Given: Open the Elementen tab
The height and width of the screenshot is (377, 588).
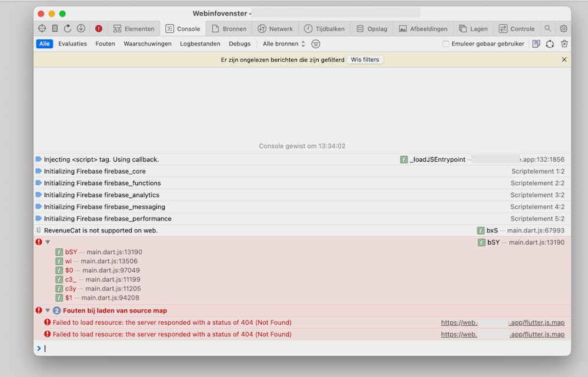Looking at the screenshot, I should pyautogui.click(x=134, y=28).
